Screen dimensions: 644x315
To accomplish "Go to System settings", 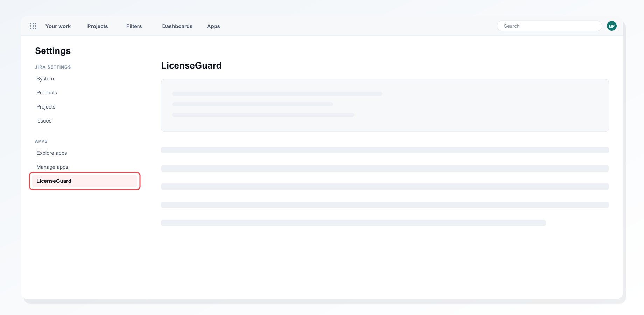I will [45, 79].
